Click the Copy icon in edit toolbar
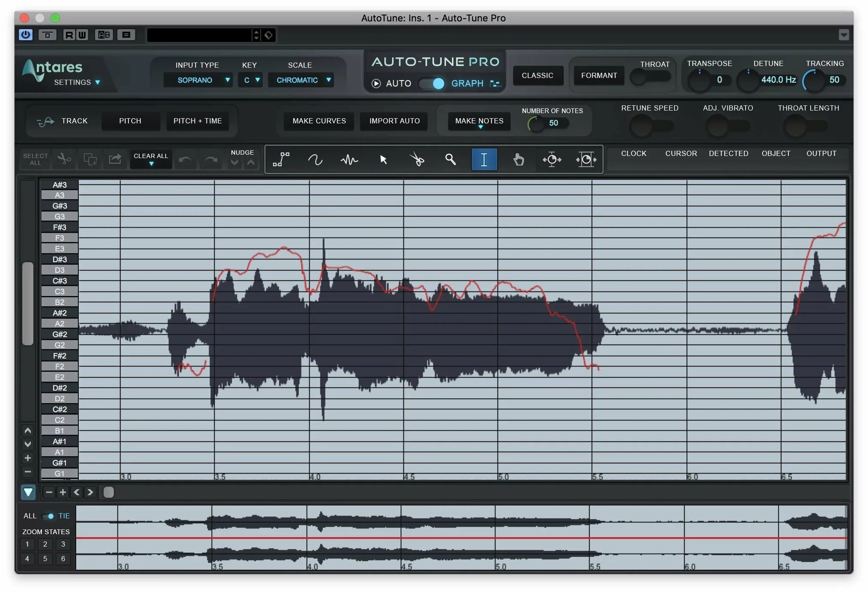The height and width of the screenshot is (592, 868). point(90,159)
